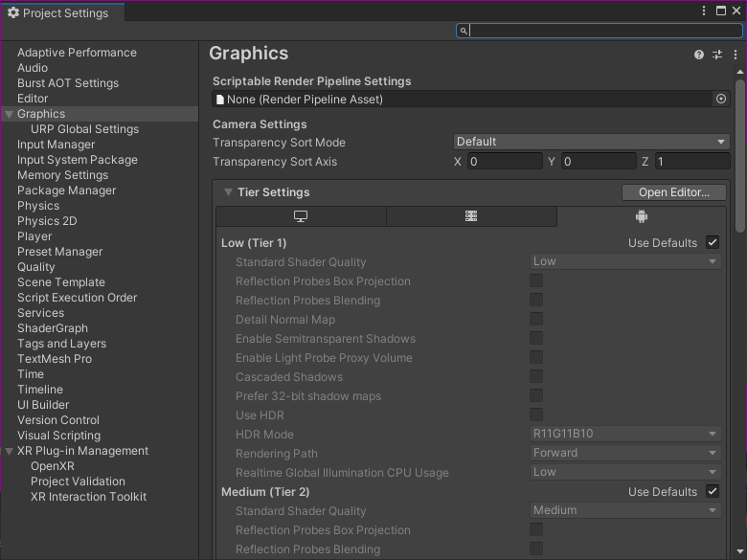This screenshot has width=747, height=560.
Task: Click the Open Editor... button
Action: pos(674,192)
